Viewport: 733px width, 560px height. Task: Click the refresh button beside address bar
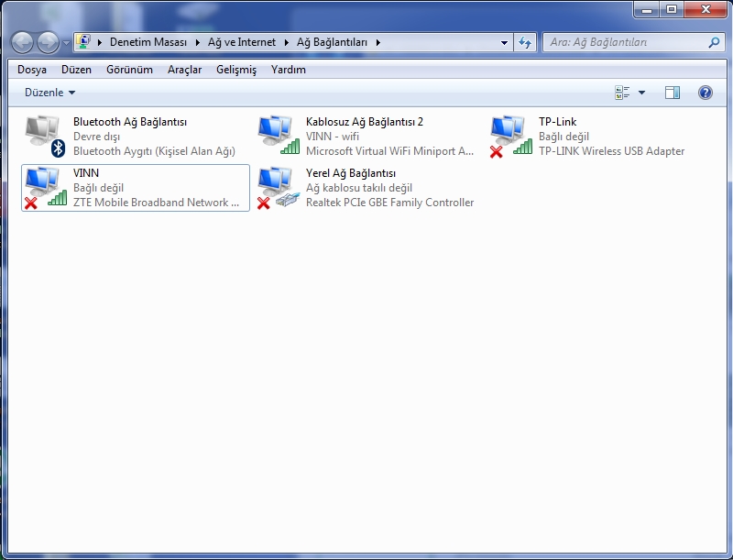pos(525,42)
